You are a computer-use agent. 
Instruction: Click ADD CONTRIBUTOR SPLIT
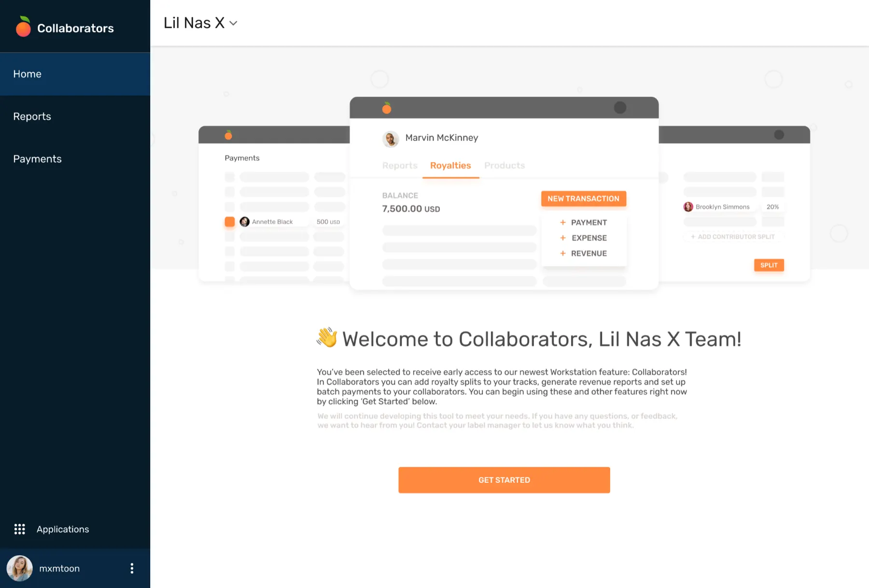click(x=733, y=237)
